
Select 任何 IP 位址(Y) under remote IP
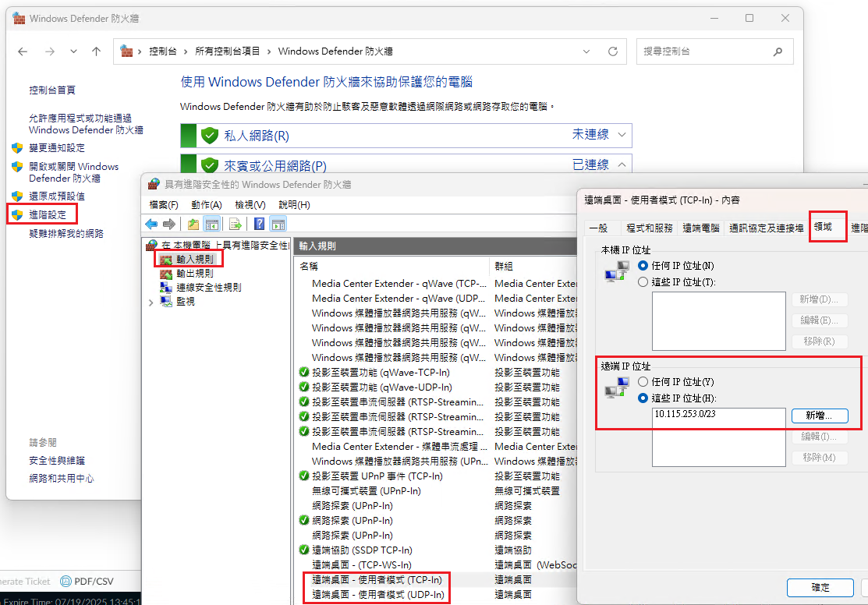[643, 382]
